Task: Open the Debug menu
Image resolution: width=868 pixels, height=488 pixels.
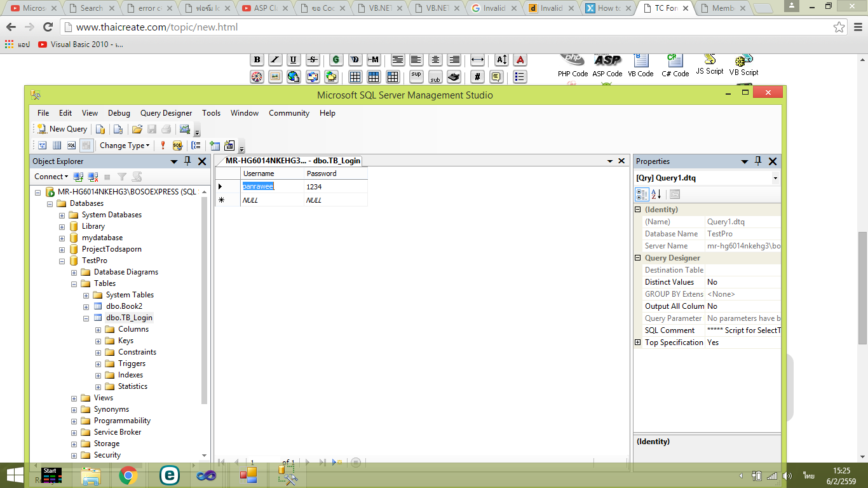Action: click(x=119, y=113)
